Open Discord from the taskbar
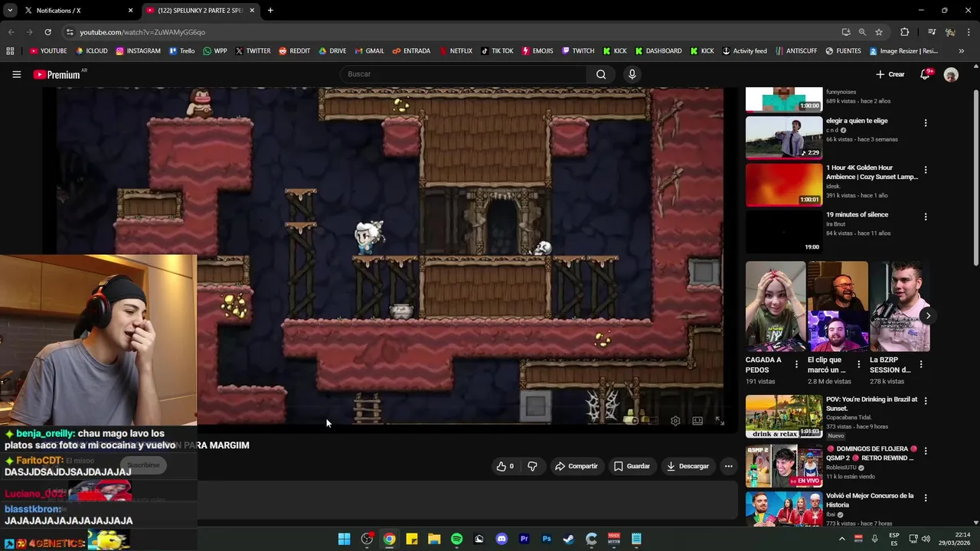The image size is (980, 551). (501, 539)
